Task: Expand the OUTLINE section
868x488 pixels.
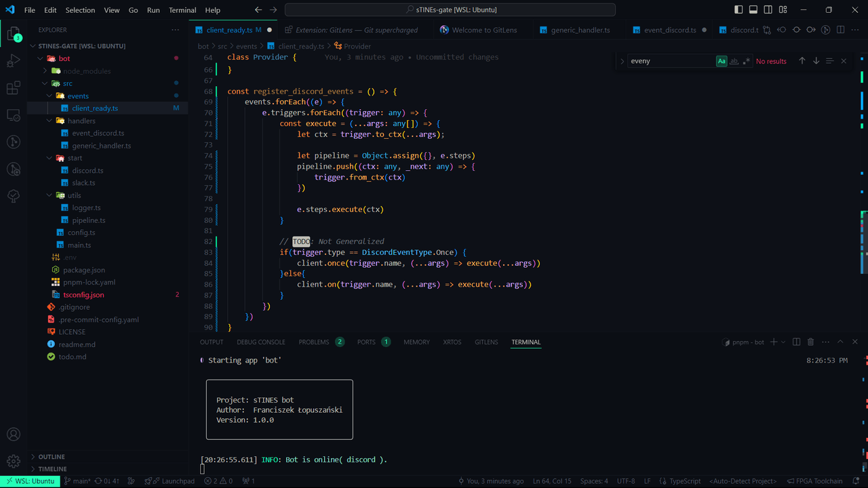Action: (x=52, y=457)
